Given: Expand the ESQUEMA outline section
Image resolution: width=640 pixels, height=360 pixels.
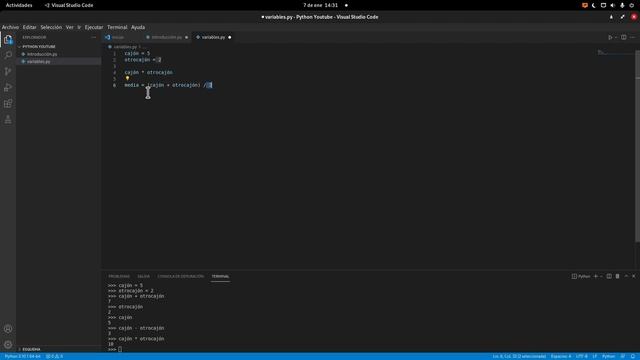Looking at the screenshot, I should (31, 349).
